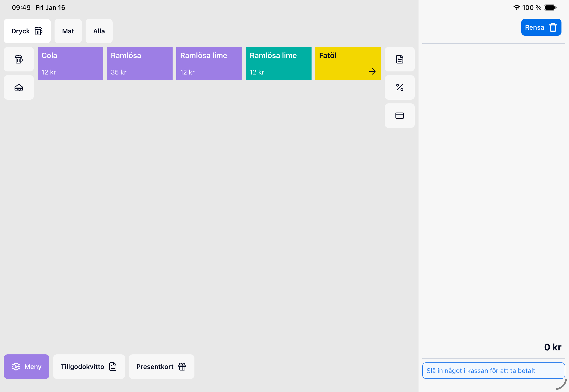The image size is (569, 392).
Task: Open the card payment icon button
Action: (399, 115)
